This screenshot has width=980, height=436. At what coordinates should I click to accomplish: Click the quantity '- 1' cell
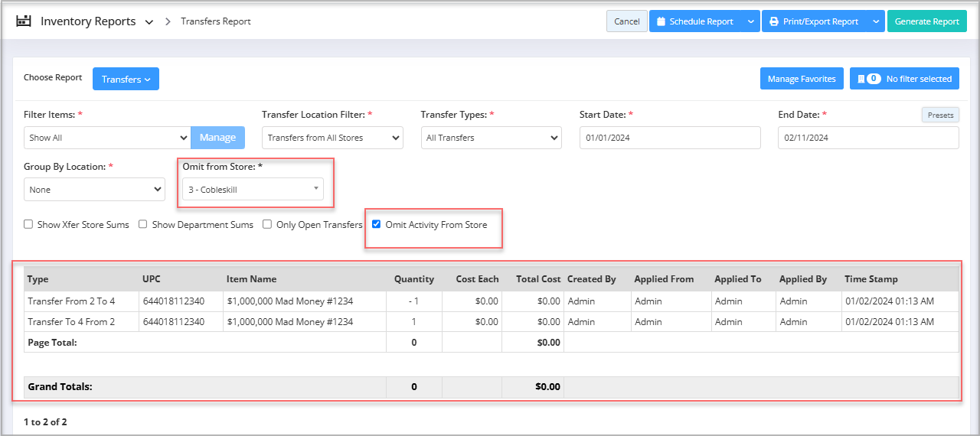click(414, 301)
